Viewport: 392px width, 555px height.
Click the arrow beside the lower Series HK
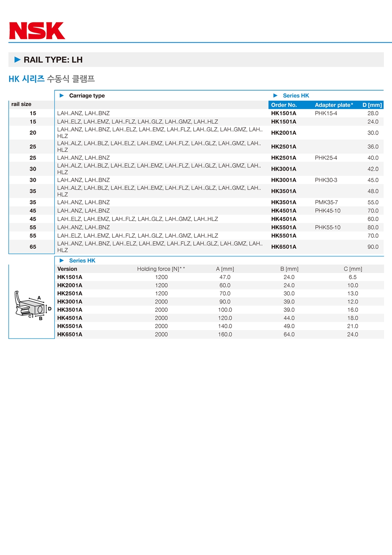click(x=62, y=260)
